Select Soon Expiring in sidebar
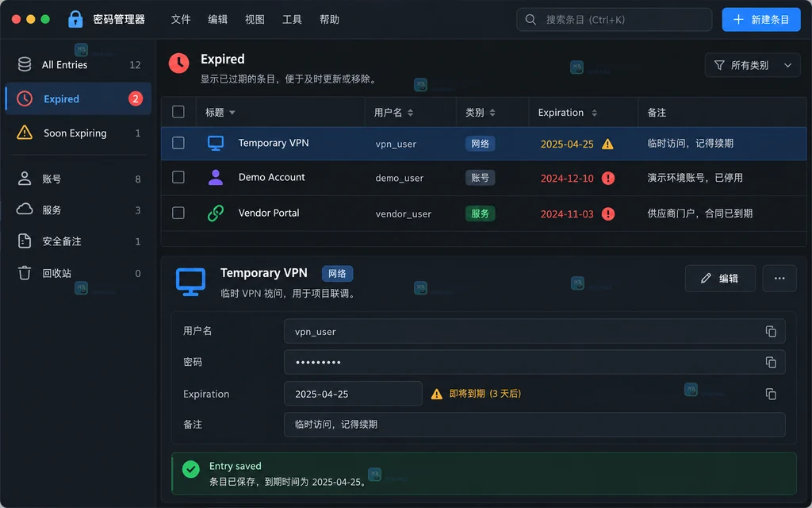The width and height of the screenshot is (812, 508). [79, 133]
